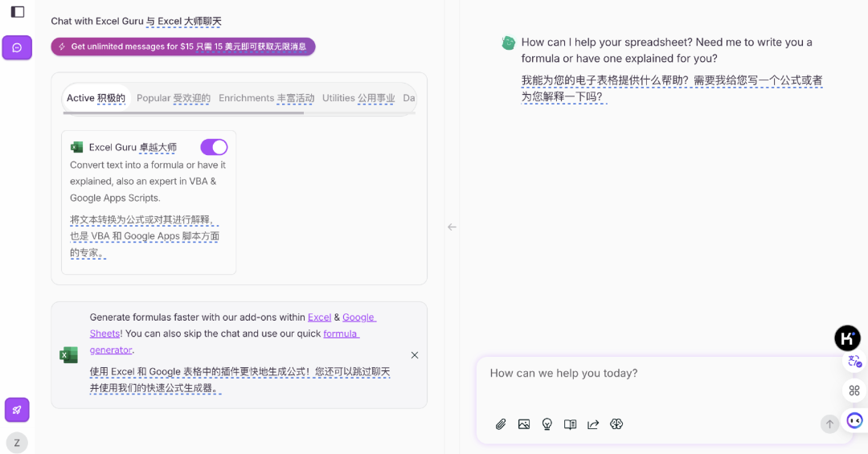Click the image upload icon
The image size is (868, 454).
tap(524, 424)
